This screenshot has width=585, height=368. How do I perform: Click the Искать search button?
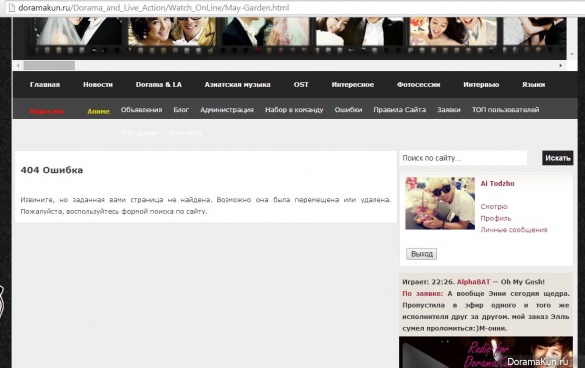click(558, 158)
